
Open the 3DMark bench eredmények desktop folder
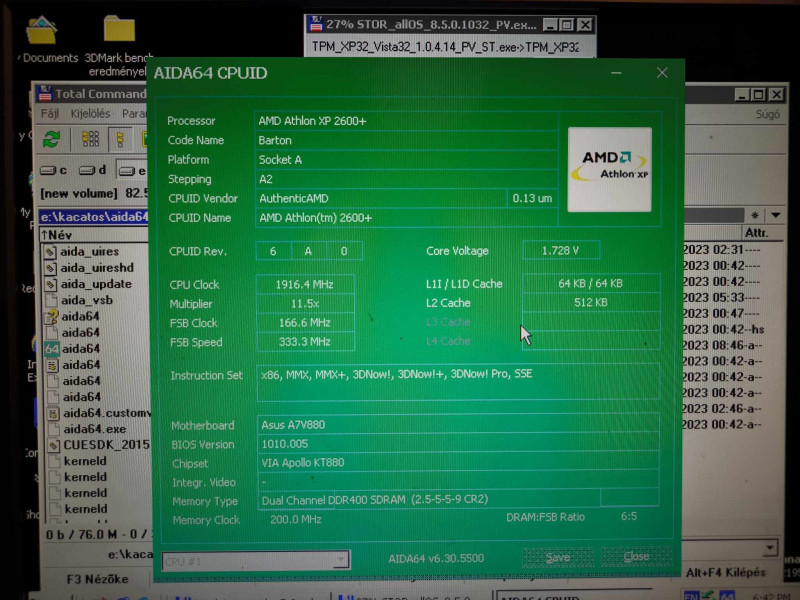click(x=119, y=29)
